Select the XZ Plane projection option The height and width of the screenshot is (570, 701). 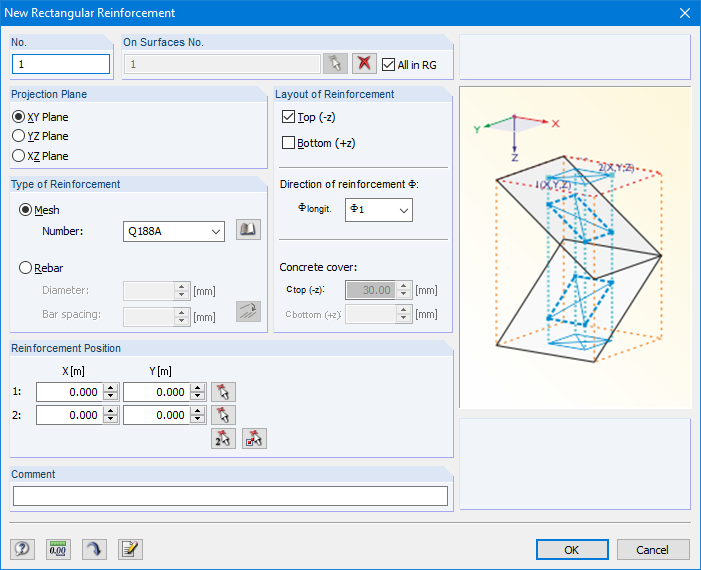point(18,156)
